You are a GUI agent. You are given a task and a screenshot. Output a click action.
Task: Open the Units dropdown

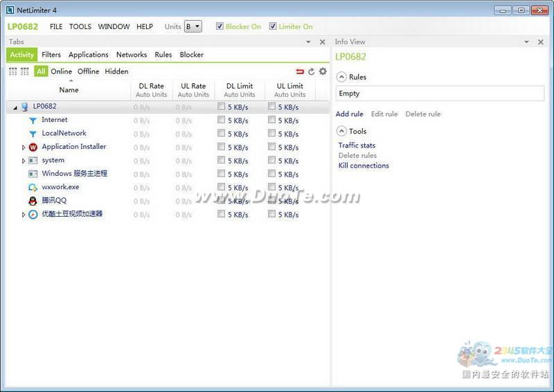pyautogui.click(x=193, y=26)
